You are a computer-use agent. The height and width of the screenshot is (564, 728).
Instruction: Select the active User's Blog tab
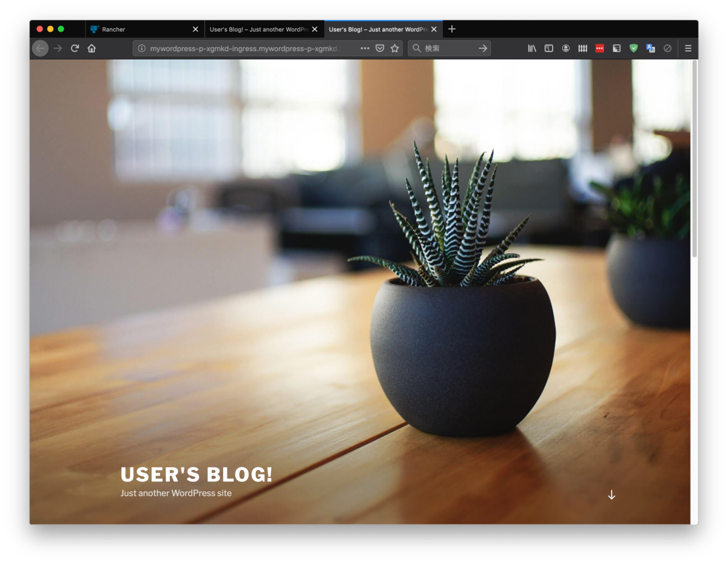pyautogui.click(x=383, y=29)
